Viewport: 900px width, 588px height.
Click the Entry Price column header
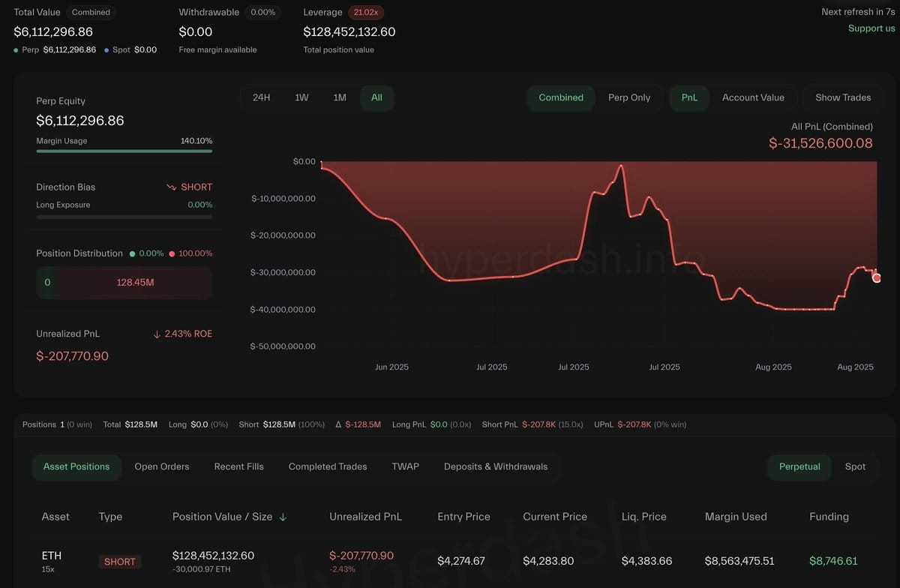[463, 517]
